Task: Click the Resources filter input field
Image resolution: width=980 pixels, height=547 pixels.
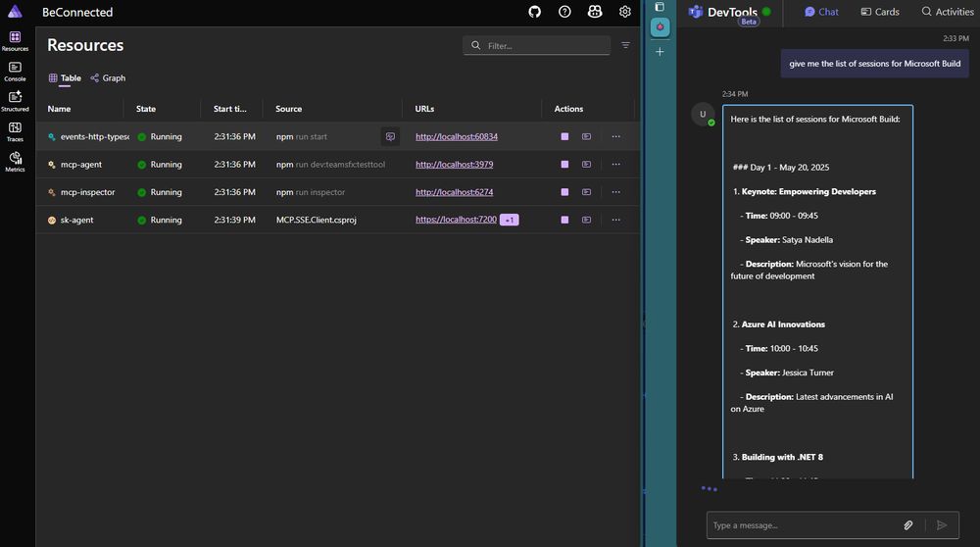Action: tap(537, 45)
